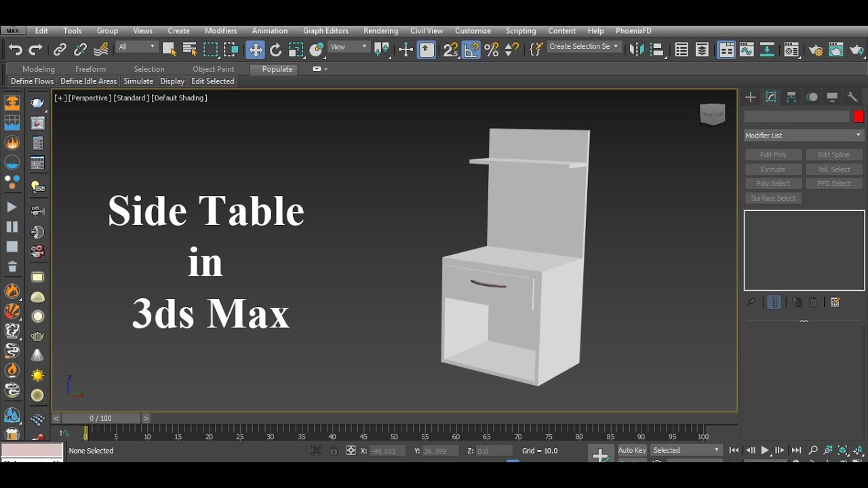
Task: Open the Rendering menu
Action: tap(380, 30)
